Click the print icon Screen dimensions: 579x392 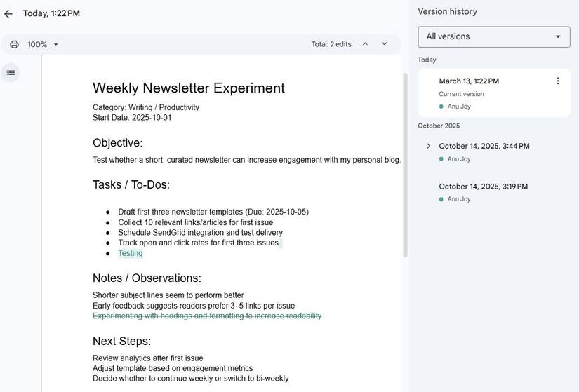click(x=14, y=45)
